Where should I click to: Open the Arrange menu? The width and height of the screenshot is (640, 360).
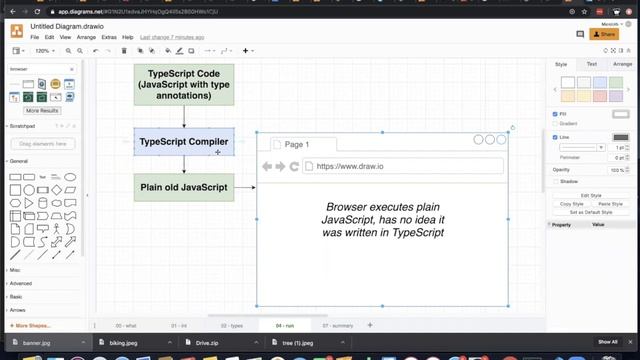(86, 37)
